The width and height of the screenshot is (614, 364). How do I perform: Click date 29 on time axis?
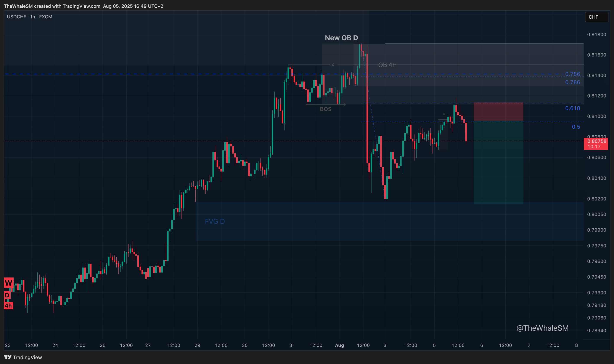(x=197, y=345)
